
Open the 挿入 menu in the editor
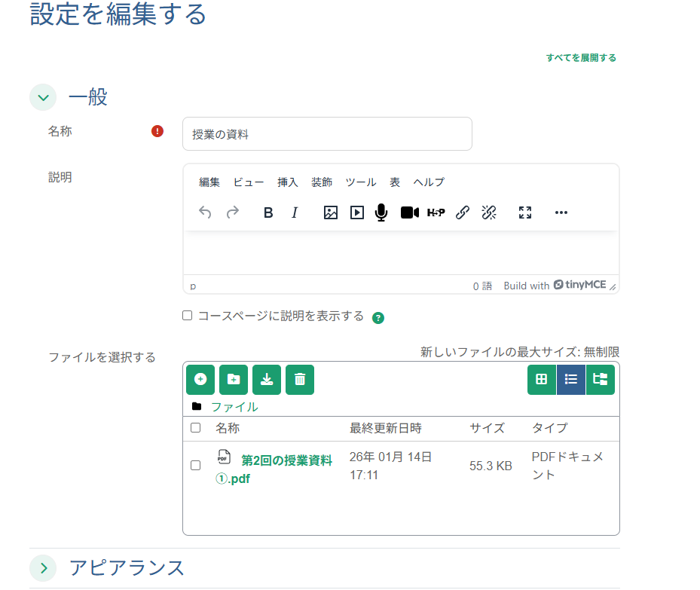click(289, 182)
